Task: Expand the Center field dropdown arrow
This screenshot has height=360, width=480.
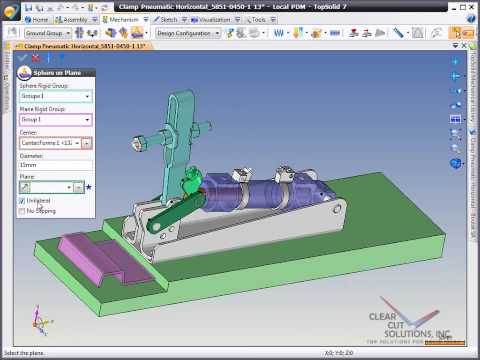Action: tap(77, 143)
